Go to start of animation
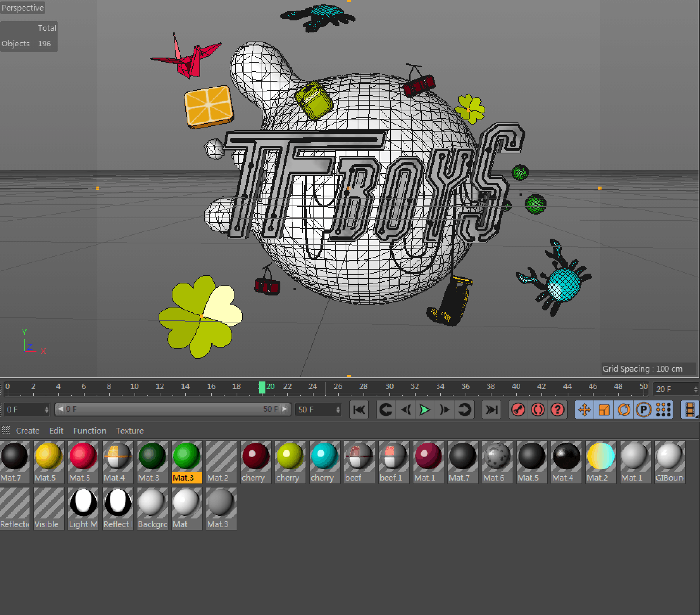Screen dimensions: 700x615 (359, 410)
